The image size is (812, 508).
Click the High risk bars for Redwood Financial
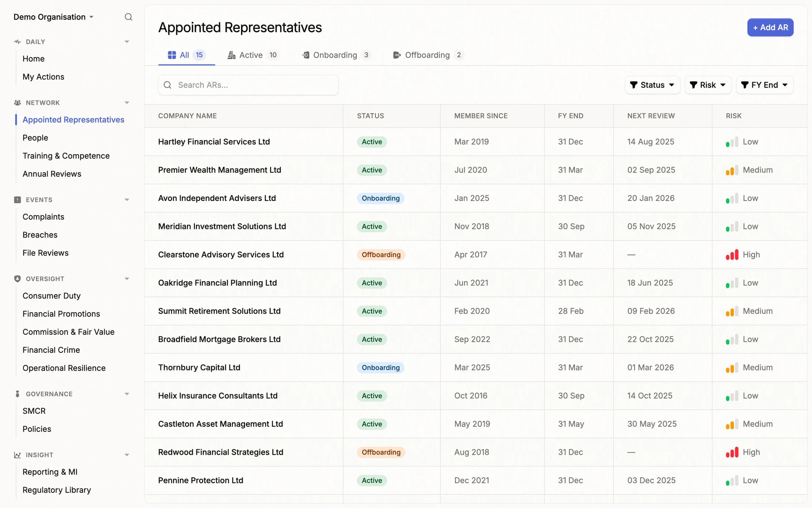732,452
